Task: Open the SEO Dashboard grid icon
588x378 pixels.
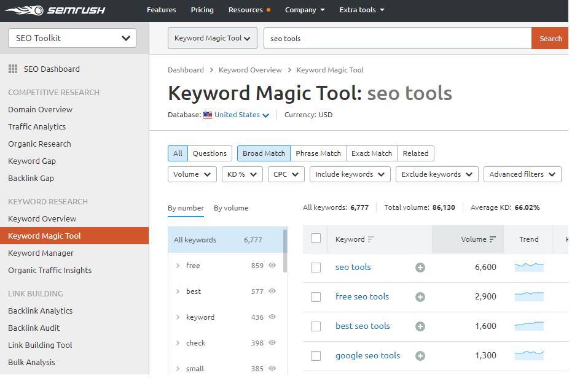Action: [x=12, y=69]
